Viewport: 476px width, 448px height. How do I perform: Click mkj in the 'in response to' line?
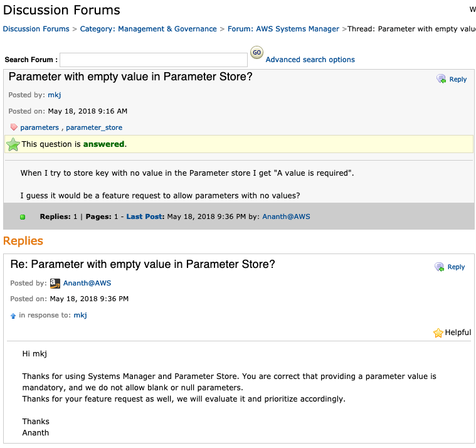click(80, 315)
